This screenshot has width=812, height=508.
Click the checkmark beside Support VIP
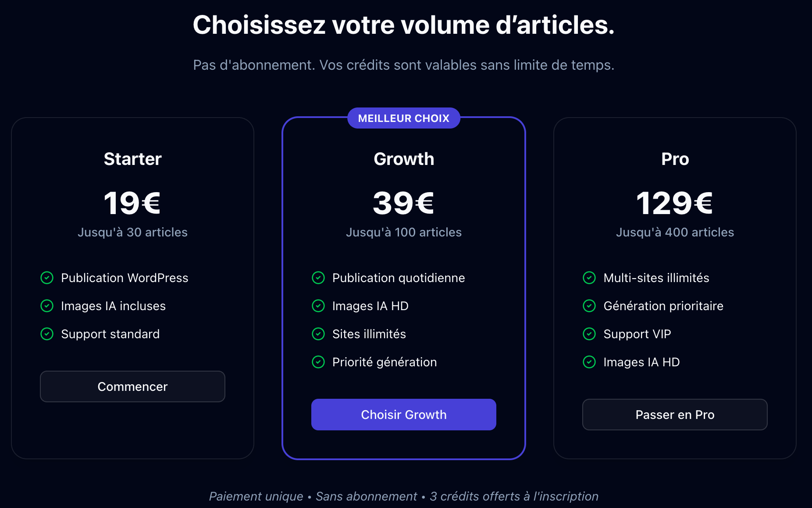pyautogui.click(x=589, y=334)
